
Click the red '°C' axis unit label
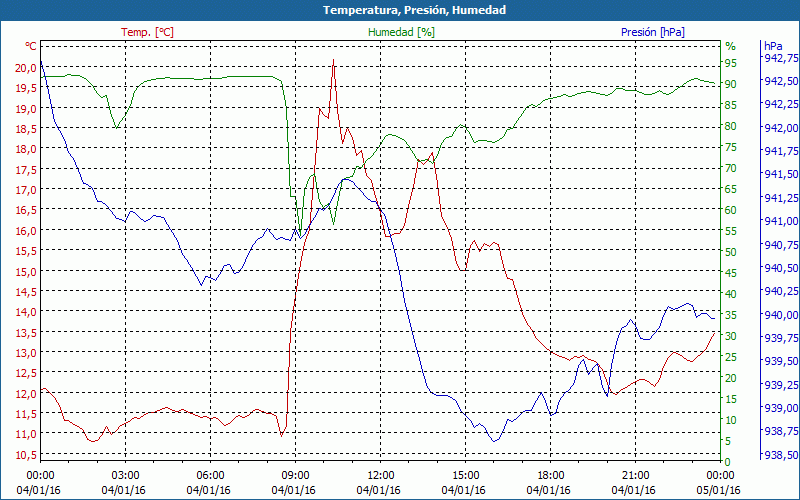30,46
